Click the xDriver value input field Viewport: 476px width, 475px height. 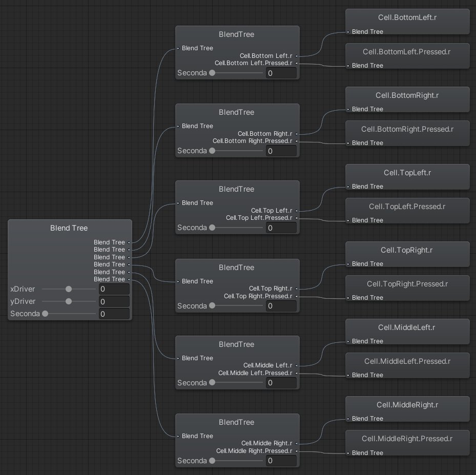pos(114,289)
